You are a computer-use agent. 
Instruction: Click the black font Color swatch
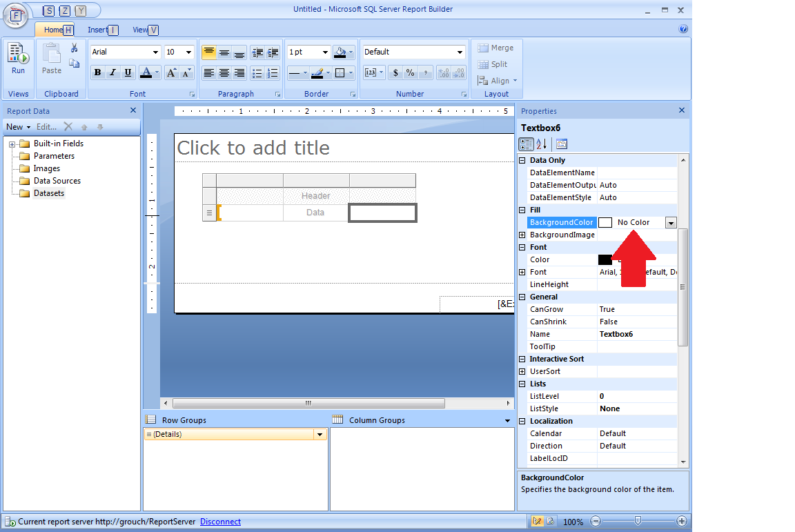click(605, 259)
